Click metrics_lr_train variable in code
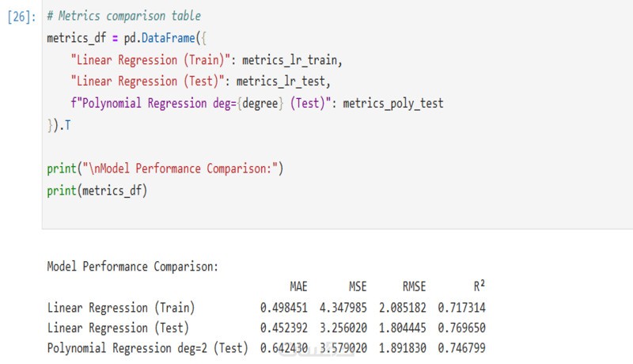The height and width of the screenshot is (364, 633). pos(294,60)
